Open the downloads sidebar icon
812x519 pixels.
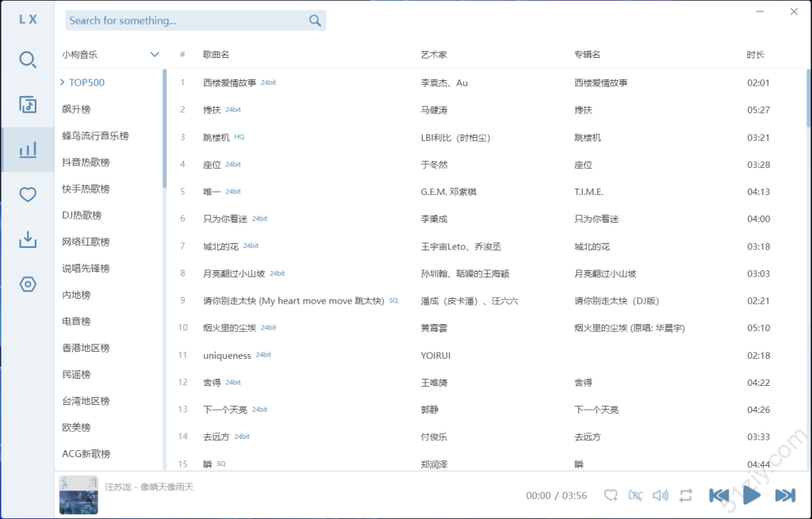(x=28, y=239)
